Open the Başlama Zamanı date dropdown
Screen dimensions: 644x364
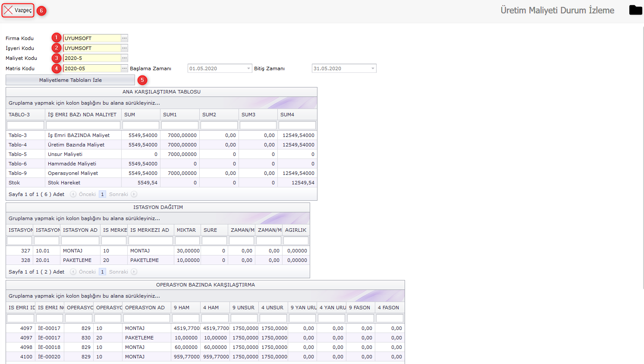[248, 68]
